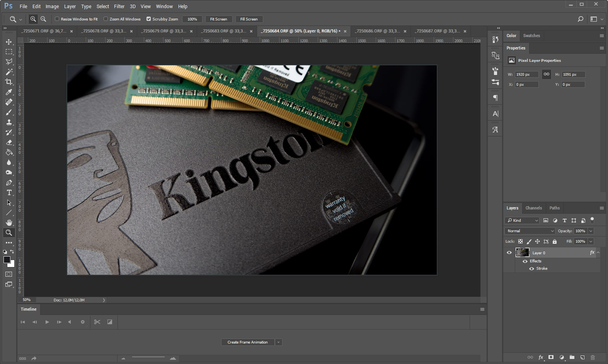608x364 pixels.
Task: Open the Filter menu
Action: pos(119,6)
